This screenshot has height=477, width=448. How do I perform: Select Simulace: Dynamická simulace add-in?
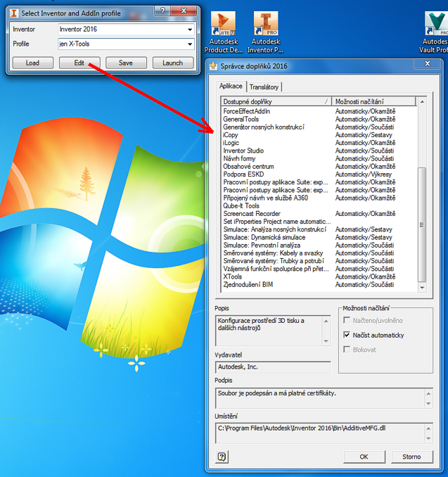coord(319,238)
